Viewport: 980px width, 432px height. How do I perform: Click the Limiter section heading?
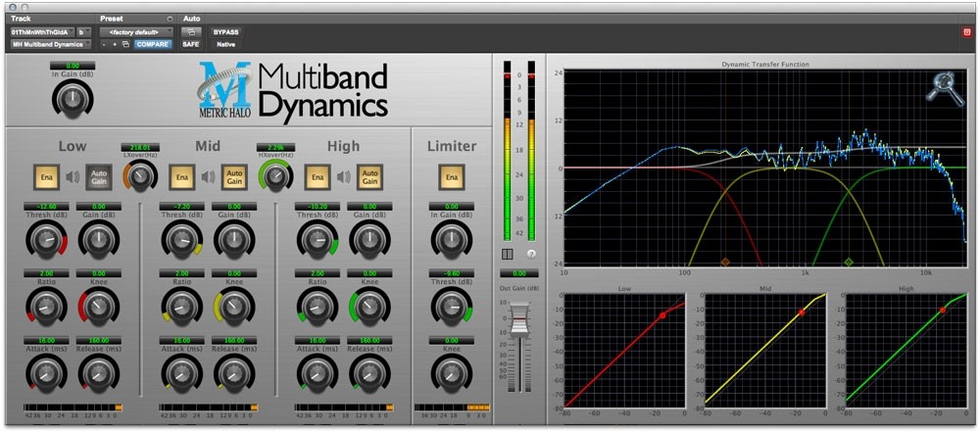452,146
